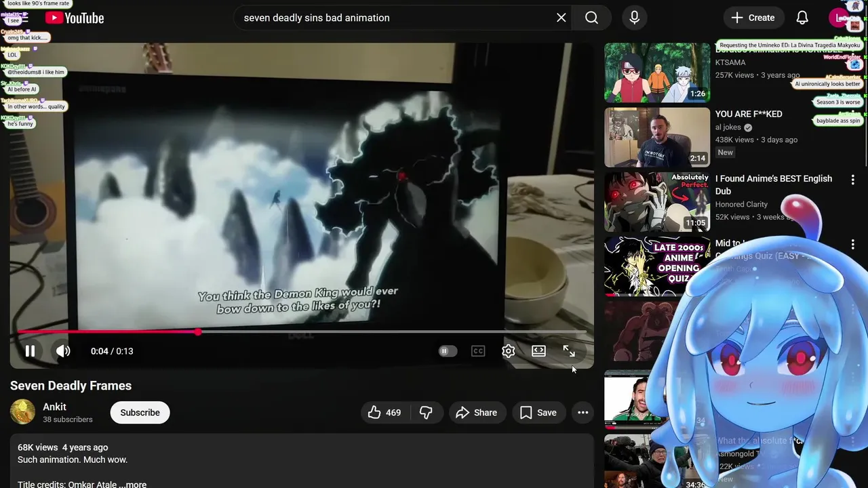Image resolution: width=868 pixels, height=488 pixels.
Task: Open the Honored Clarity video thumbnail
Action: [x=657, y=201]
